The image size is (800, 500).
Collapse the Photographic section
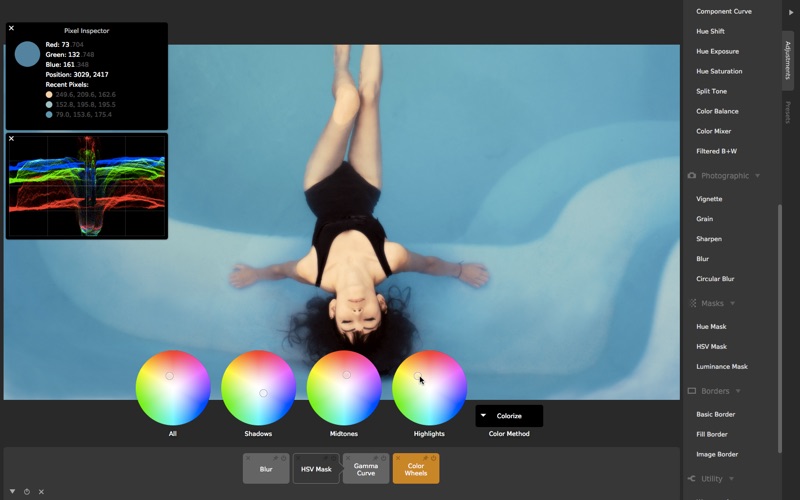tap(757, 176)
